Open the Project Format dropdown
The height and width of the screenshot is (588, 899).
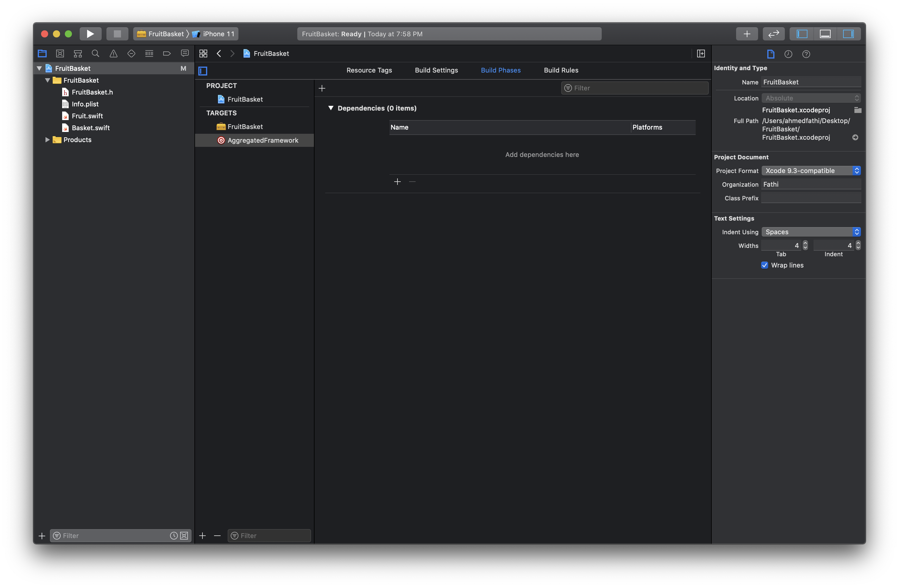[x=811, y=171]
